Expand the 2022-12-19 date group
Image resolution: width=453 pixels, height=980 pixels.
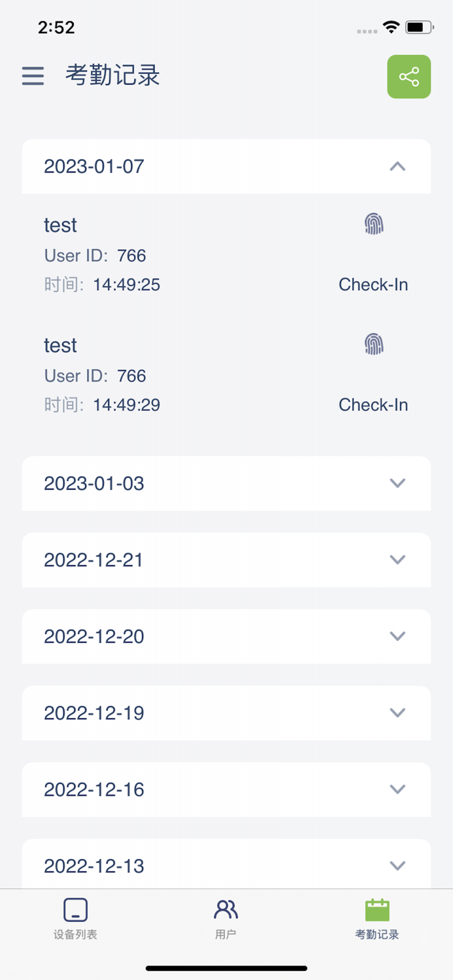[x=397, y=713]
